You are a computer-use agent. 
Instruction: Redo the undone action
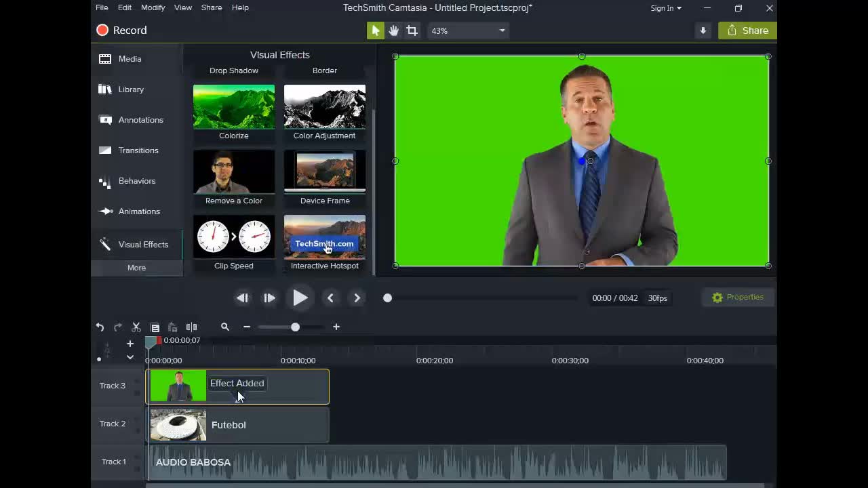tap(117, 327)
